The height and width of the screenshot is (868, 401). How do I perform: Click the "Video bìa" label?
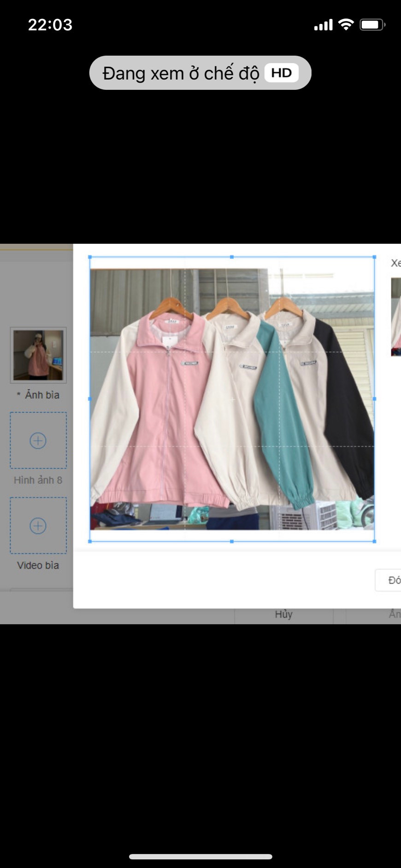point(38,565)
